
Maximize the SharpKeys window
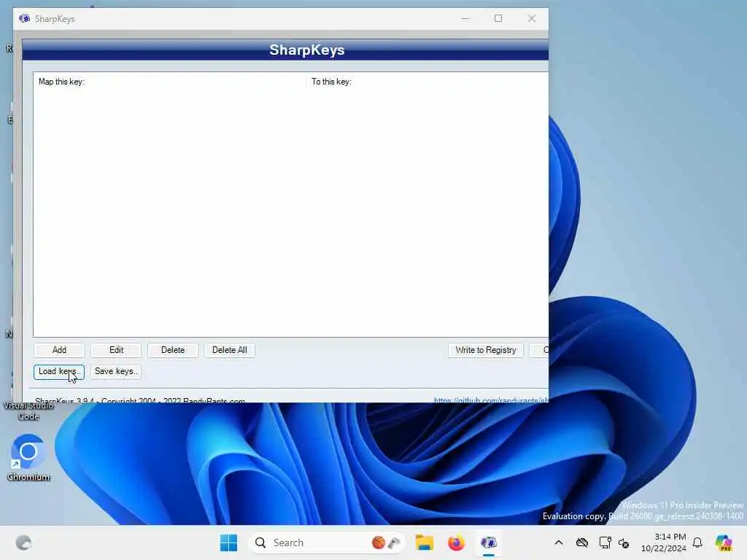[498, 18]
